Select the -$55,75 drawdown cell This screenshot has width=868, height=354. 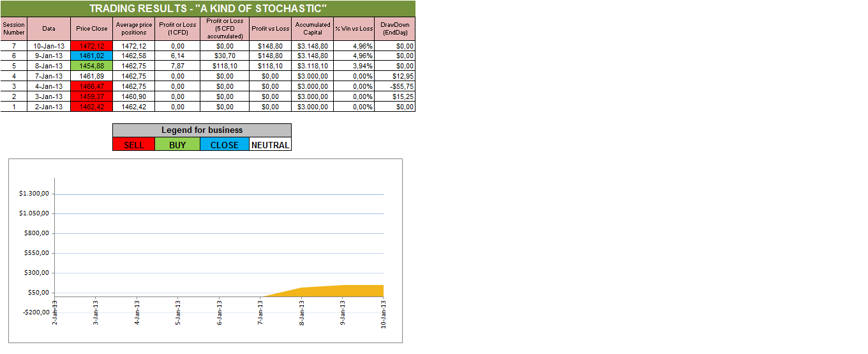coord(395,86)
